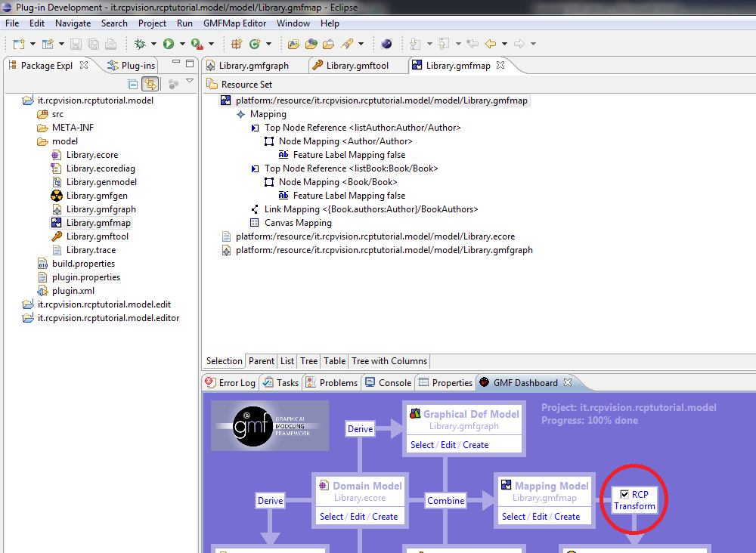The height and width of the screenshot is (553, 756).
Task: Click the Canvas Mapping node icon
Action: (x=255, y=223)
